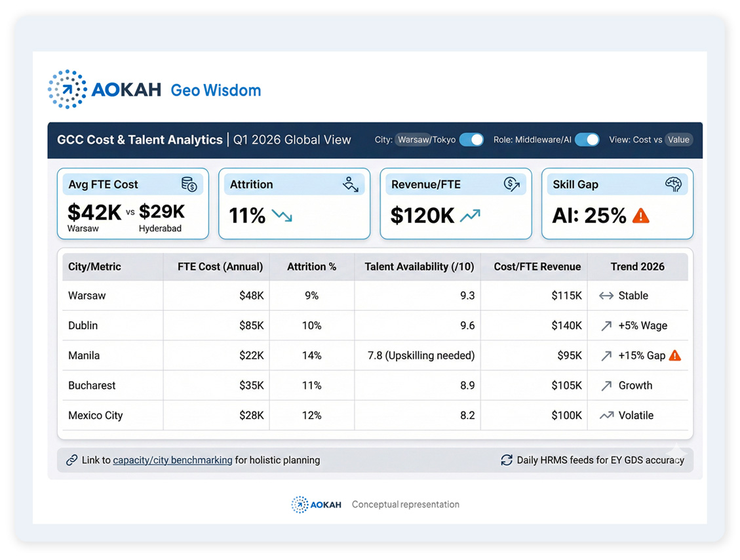Click the $42K Warsaw cost value
Viewport: 740px width, 560px height.
[x=94, y=212]
